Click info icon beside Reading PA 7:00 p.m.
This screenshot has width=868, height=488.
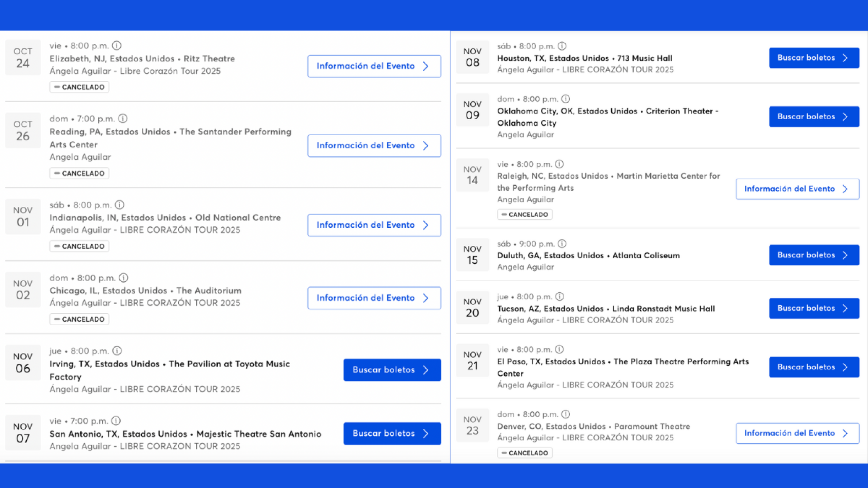coord(123,119)
